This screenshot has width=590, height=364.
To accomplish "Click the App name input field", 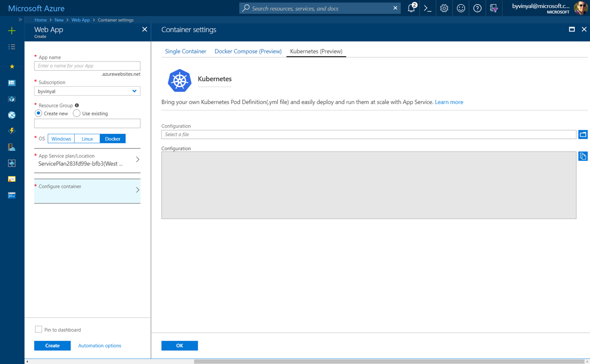I will tap(87, 66).
